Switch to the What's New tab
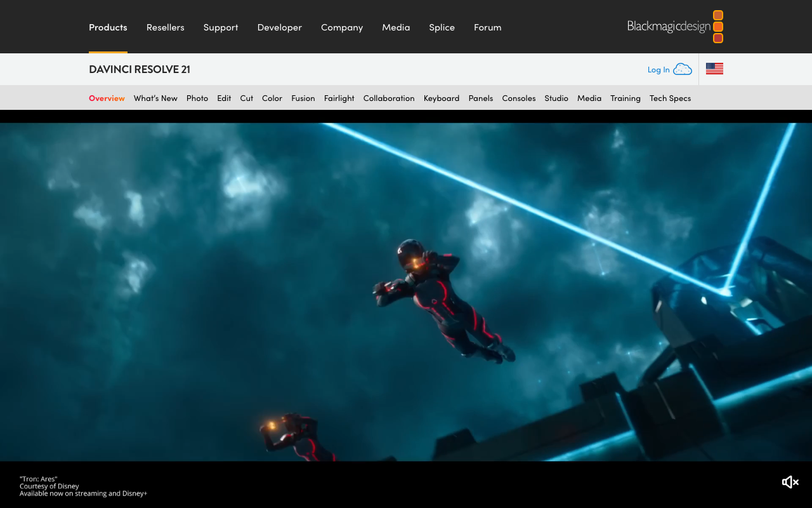Viewport: 812px width, 508px height. (x=155, y=98)
